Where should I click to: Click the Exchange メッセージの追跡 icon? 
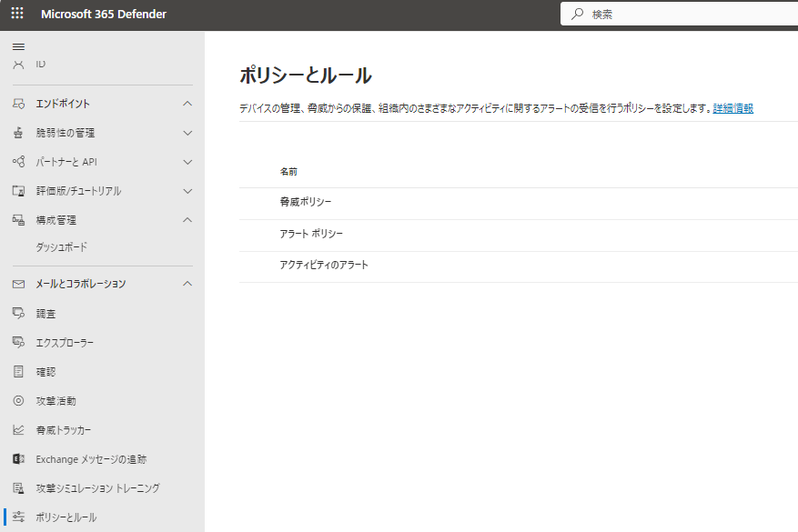(x=18, y=458)
